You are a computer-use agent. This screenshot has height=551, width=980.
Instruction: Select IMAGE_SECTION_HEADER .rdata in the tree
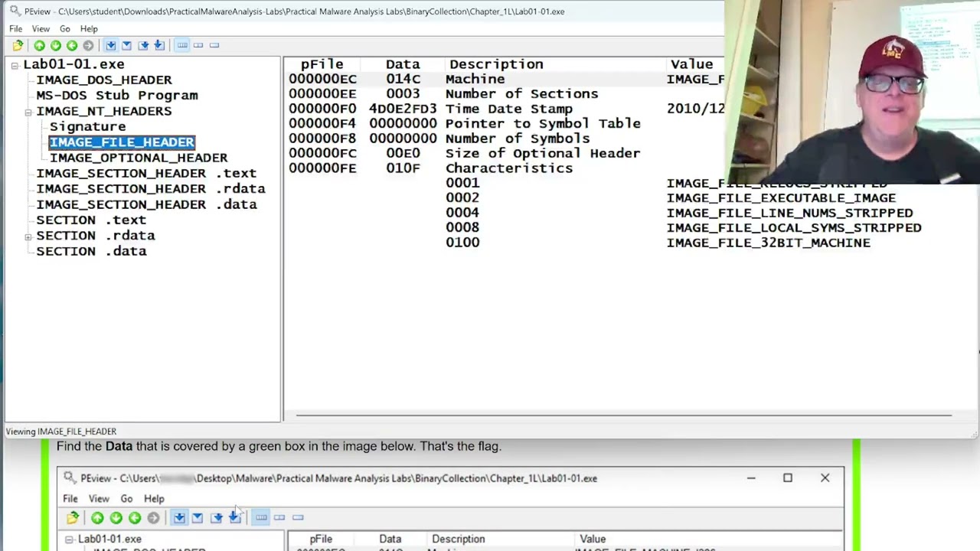(x=151, y=188)
